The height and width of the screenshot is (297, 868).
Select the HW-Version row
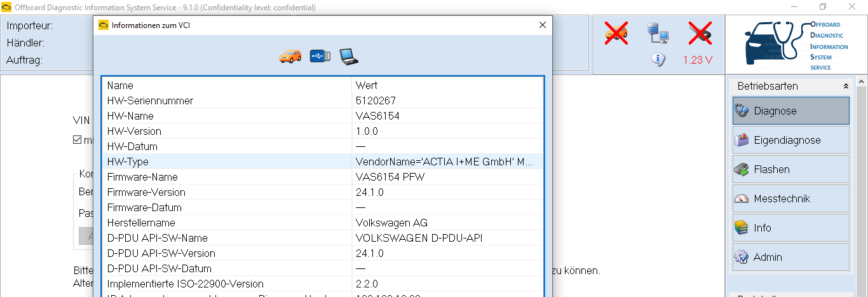(322, 131)
